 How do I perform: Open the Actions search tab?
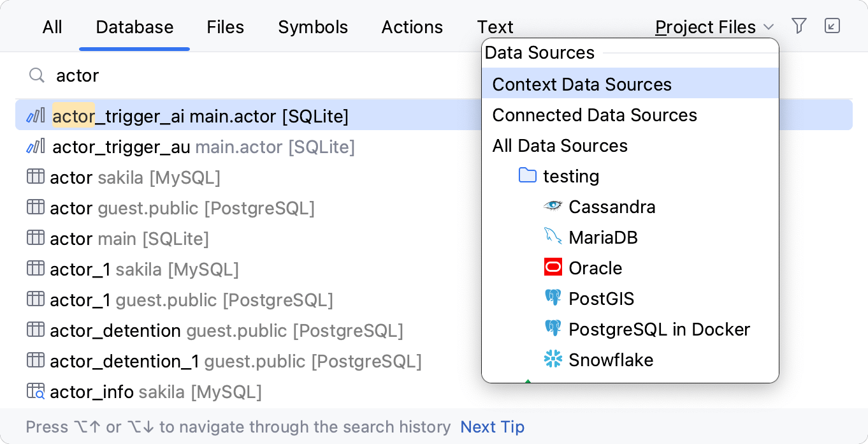pyautogui.click(x=412, y=27)
